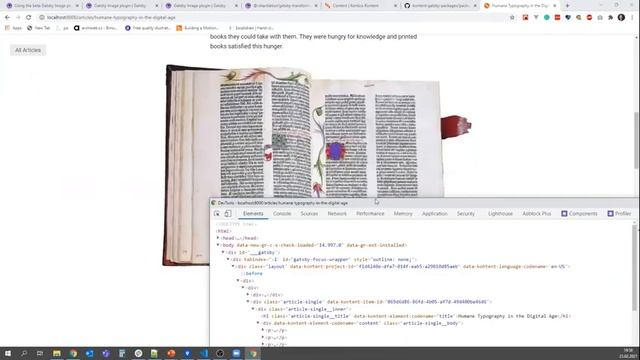640x360 pixels.
Task: Click the URL address bar
Action: point(273,18)
